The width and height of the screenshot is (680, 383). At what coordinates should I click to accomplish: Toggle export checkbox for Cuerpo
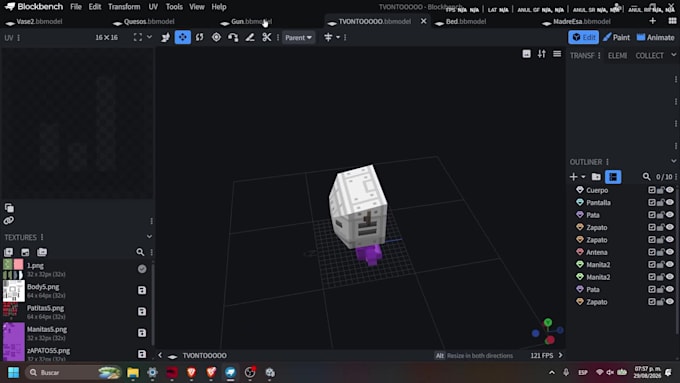coord(652,190)
